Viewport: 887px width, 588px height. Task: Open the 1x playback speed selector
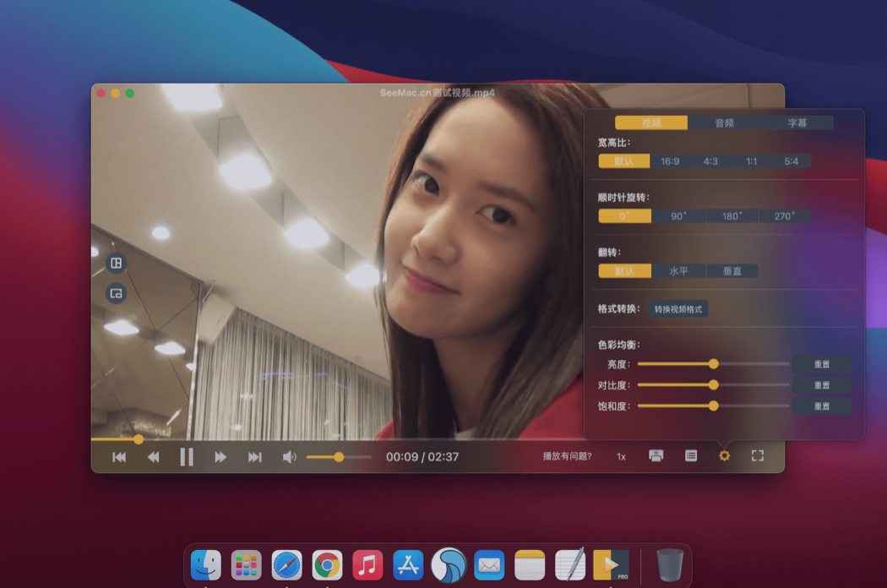coord(622,455)
